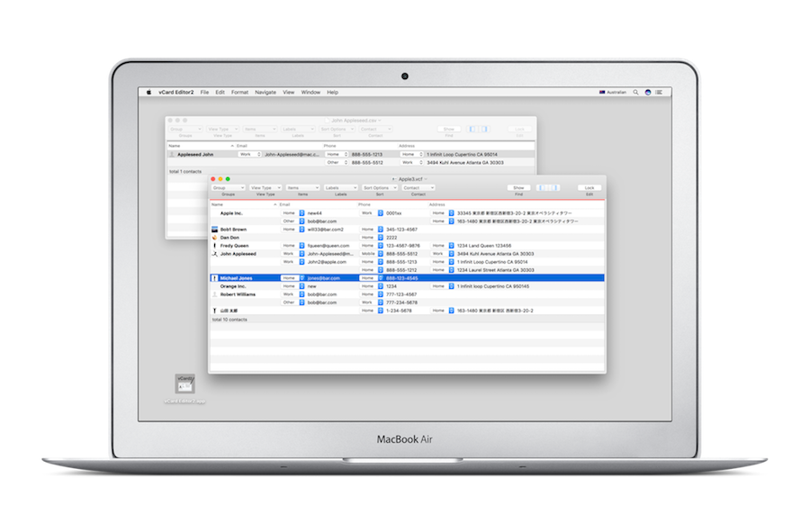Click Appleseed John name in csv window
This screenshot has height=532, width=810.
click(x=195, y=155)
